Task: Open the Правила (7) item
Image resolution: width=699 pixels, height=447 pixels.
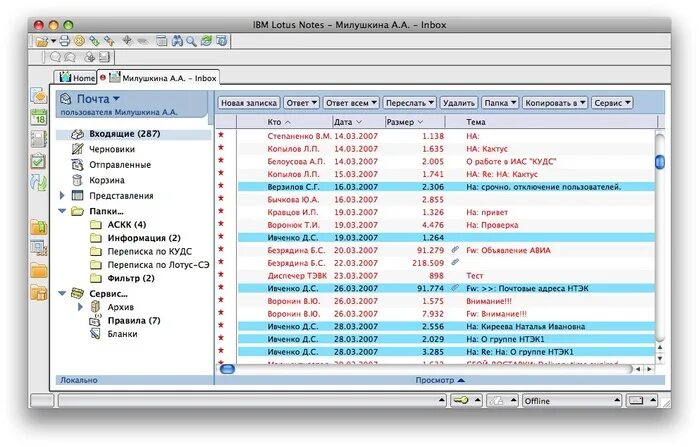Action: point(134,320)
